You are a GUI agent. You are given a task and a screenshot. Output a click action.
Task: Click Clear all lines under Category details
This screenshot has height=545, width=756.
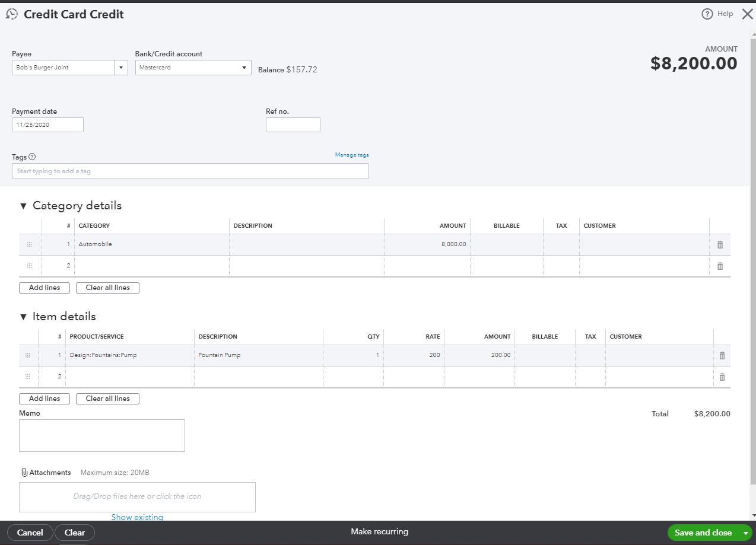point(107,288)
